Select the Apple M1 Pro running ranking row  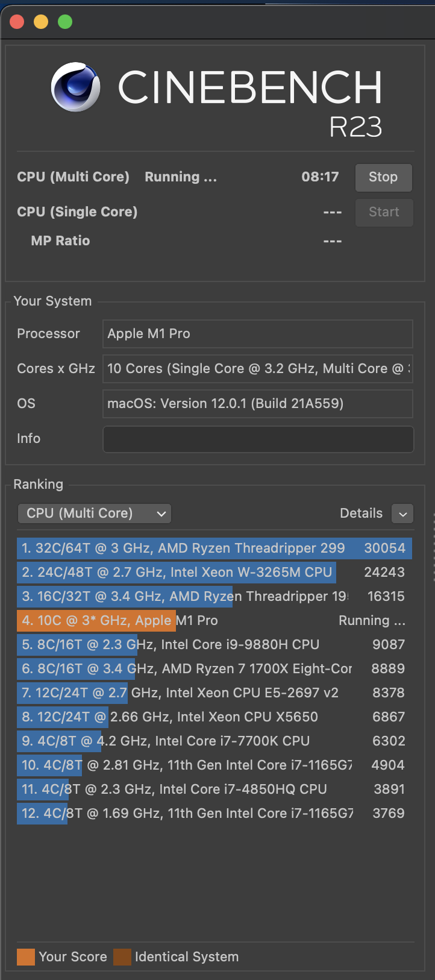214,621
